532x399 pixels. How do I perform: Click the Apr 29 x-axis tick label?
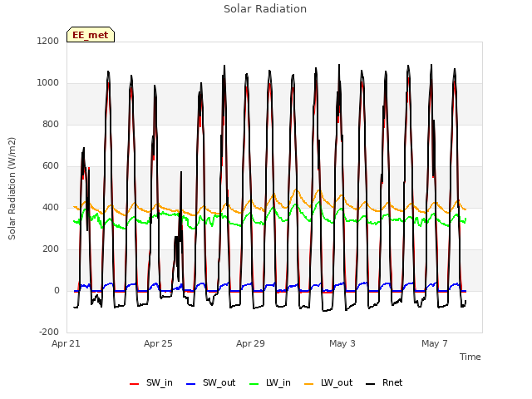click(x=250, y=343)
